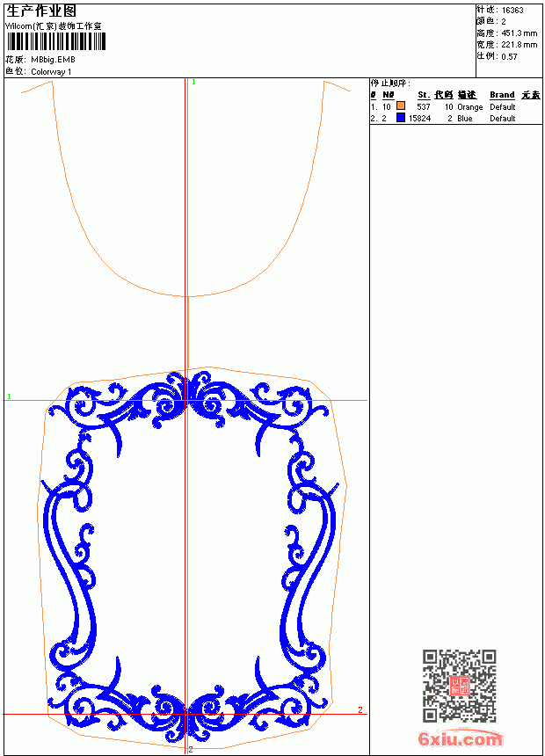Viewport: 545px width, 756px height.
Task: Click the N# column header
Action: [x=389, y=95]
